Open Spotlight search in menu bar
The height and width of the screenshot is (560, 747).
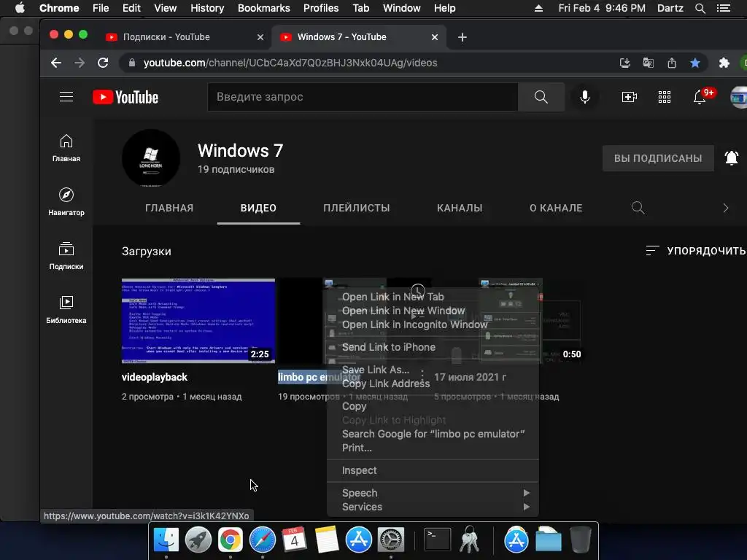click(700, 8)
